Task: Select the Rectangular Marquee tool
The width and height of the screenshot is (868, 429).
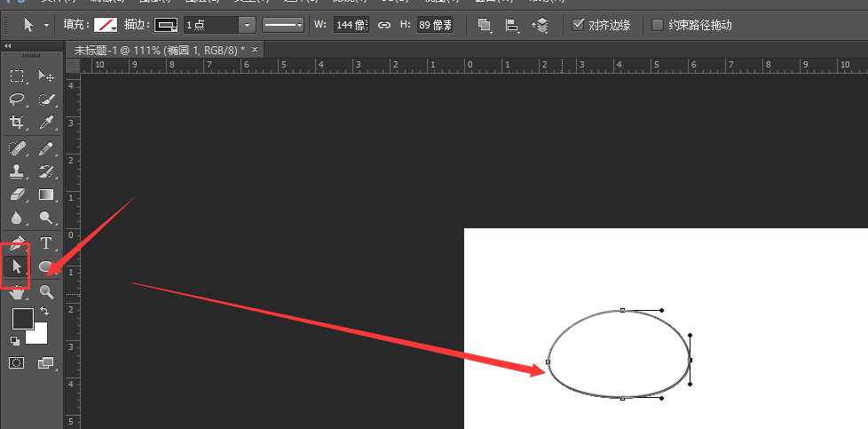Action: pyautogui.click(x=17, y=76)
